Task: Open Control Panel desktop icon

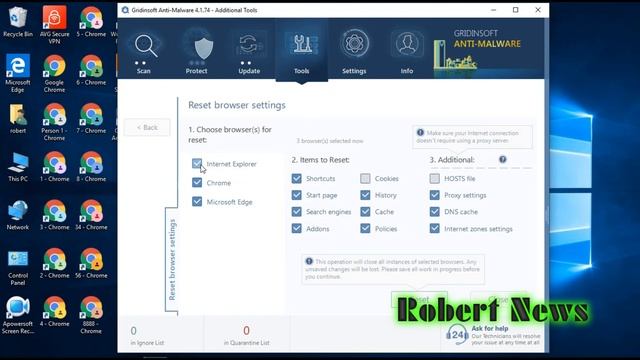Action: click(x=18, y=267)
